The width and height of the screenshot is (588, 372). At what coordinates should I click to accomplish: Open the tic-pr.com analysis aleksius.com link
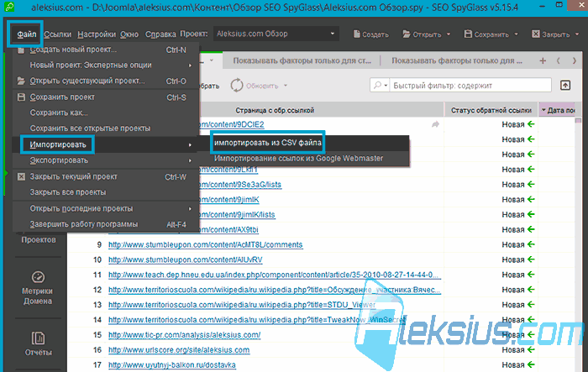tap(185, 335)
